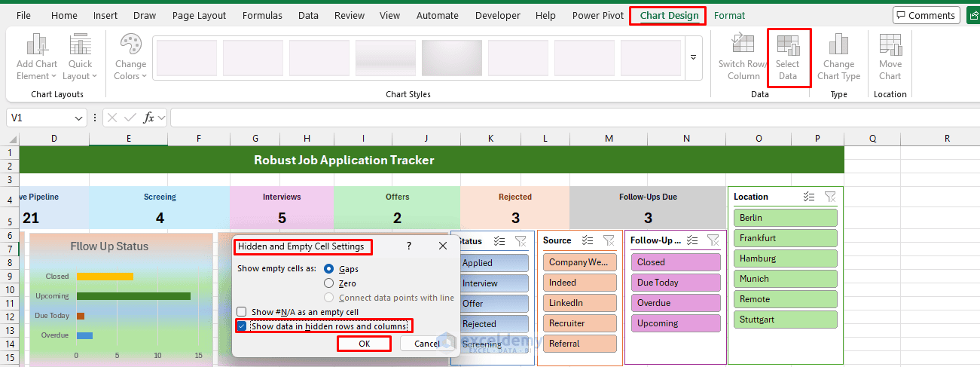The width and height of the screenshot is (980, 367).
Task: Expand the formula bar fx dropdown arrow
Action: point(160,118)
